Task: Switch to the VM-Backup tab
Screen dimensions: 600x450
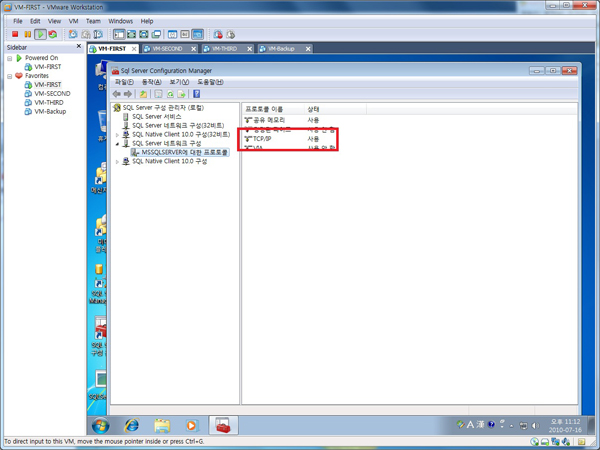Action: click(x=281, y=49)
